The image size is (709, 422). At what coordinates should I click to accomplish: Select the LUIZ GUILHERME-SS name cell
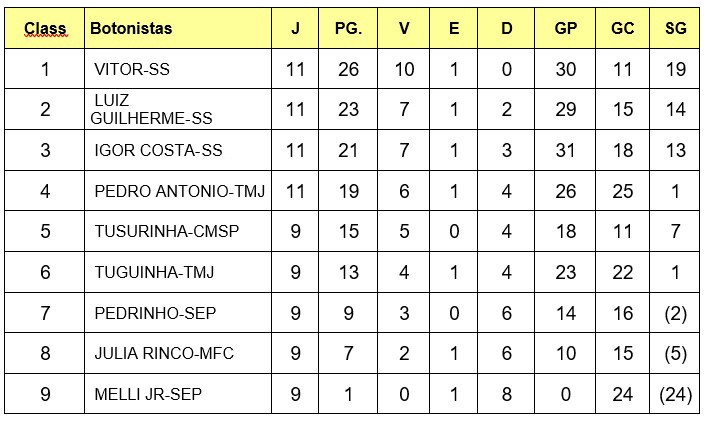coord(151,110)
